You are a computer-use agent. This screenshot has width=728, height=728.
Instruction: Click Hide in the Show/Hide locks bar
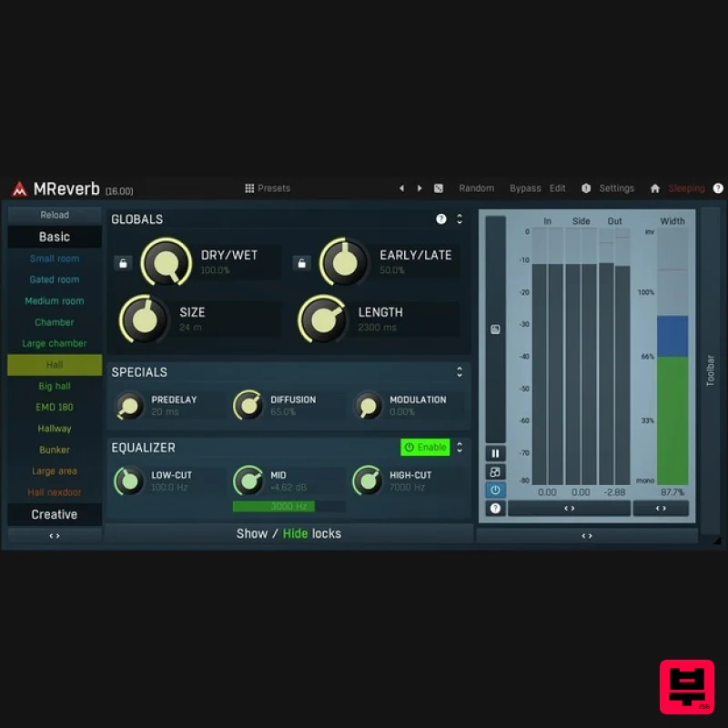[x=295, y=533]
